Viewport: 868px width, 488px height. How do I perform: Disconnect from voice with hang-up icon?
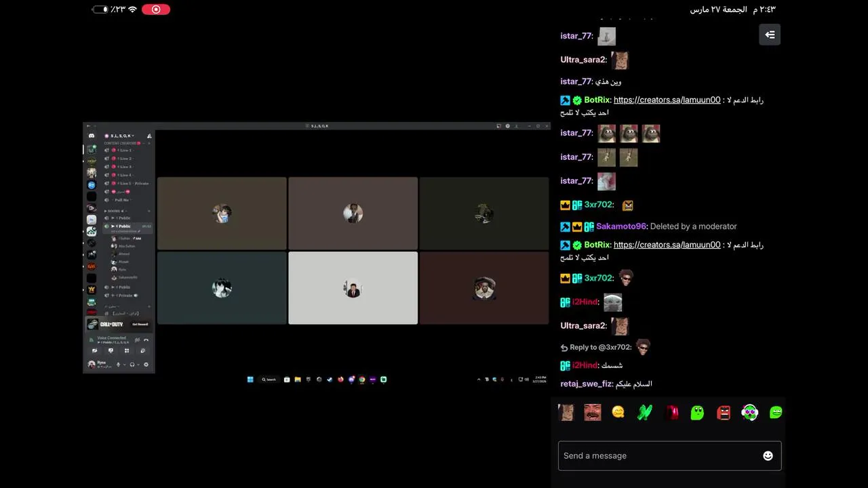point(146,340)
